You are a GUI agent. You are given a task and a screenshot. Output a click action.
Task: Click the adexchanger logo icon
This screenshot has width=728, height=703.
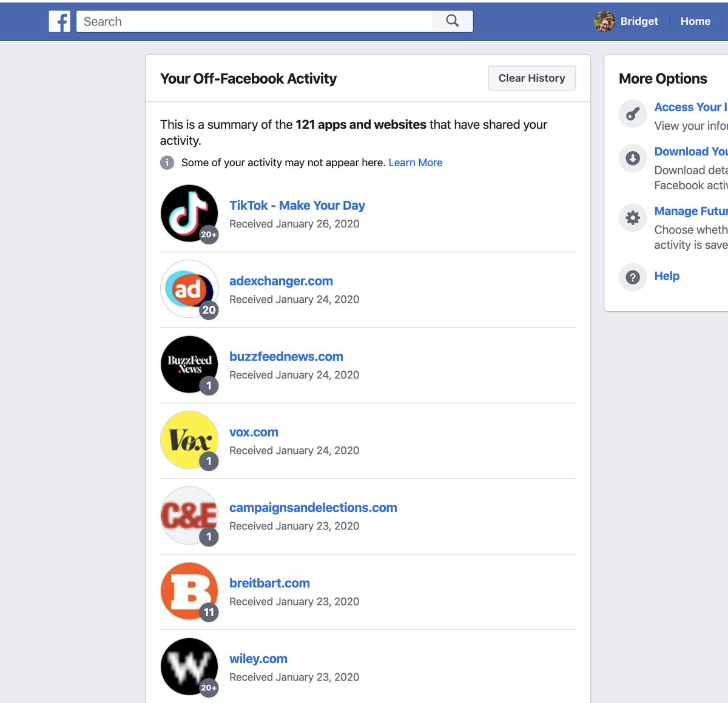pos(189,289)
